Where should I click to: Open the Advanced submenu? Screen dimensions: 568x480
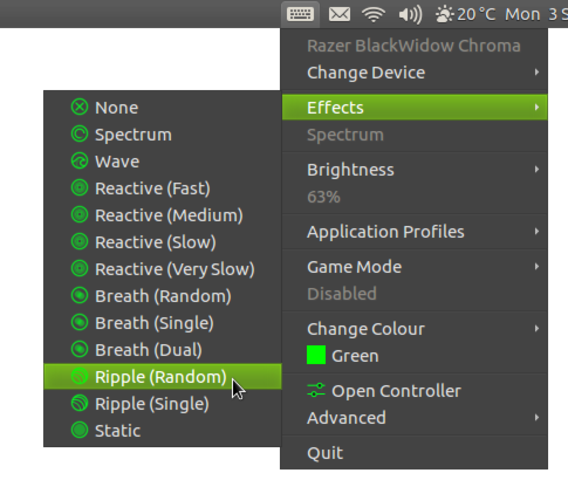tap(414, 418)
